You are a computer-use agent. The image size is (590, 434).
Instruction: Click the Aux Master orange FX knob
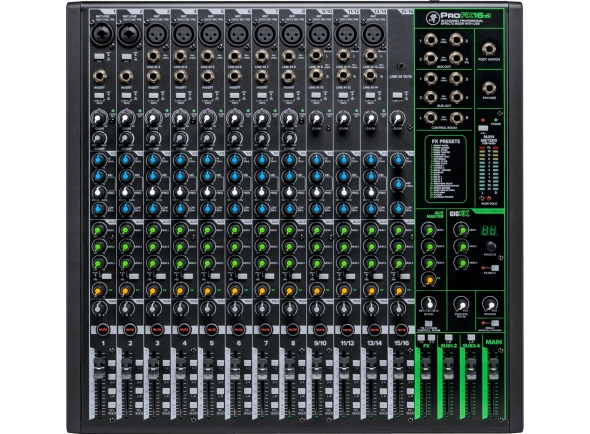429,280
